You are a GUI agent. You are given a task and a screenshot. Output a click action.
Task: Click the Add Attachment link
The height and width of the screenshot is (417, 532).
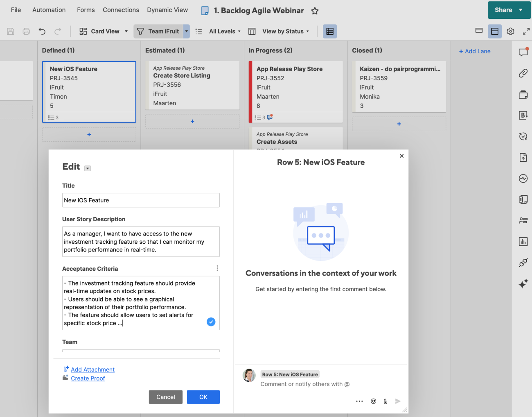(x=92, y=369)
